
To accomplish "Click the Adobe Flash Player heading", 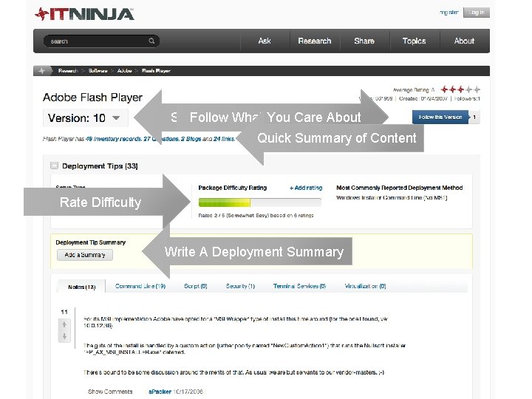I will pos(92,98).
